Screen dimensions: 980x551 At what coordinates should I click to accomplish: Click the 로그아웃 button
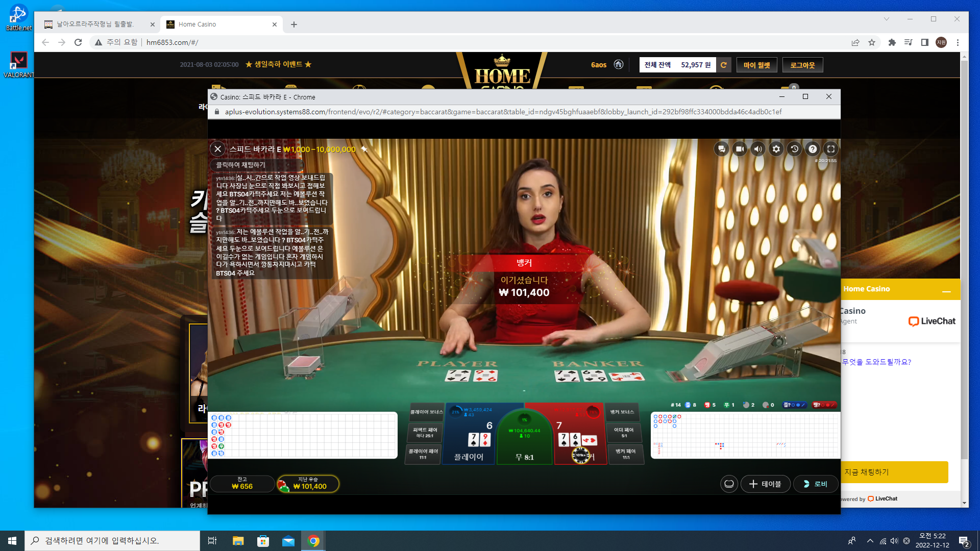click(802, 65)
